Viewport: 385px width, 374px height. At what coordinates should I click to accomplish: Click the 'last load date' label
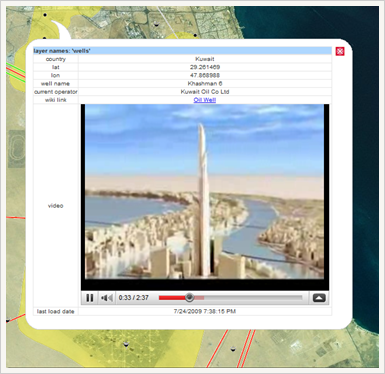pos(56,311)
